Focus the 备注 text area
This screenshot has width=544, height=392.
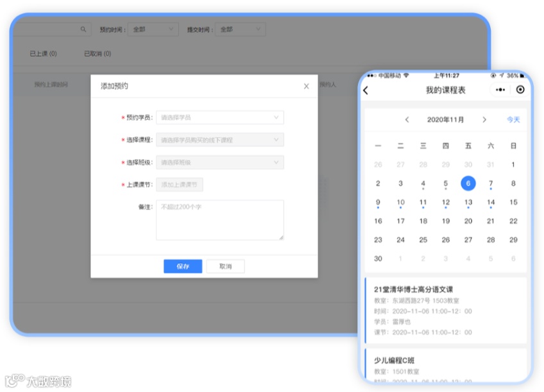[x=220, y=220]
